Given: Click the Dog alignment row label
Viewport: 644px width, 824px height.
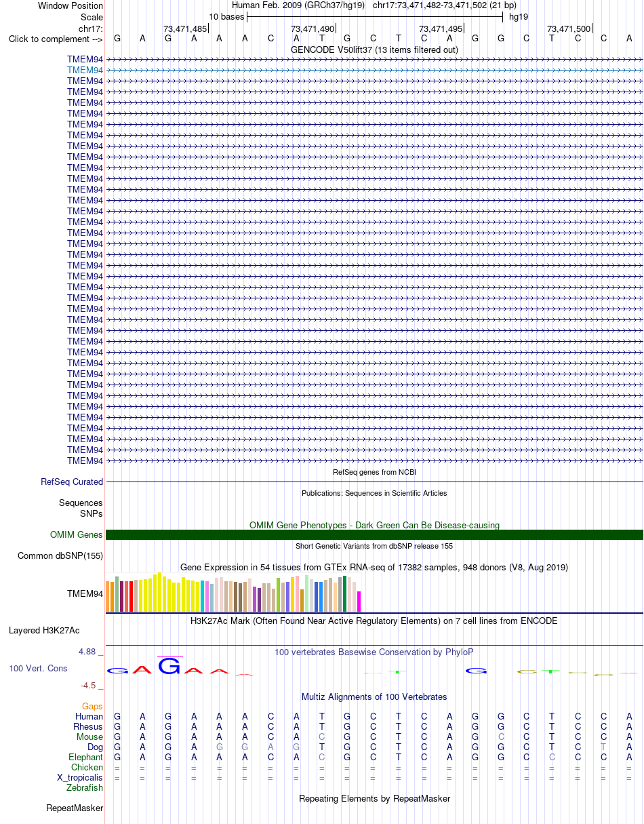Looking at the screenshot, I should (95, 747).
